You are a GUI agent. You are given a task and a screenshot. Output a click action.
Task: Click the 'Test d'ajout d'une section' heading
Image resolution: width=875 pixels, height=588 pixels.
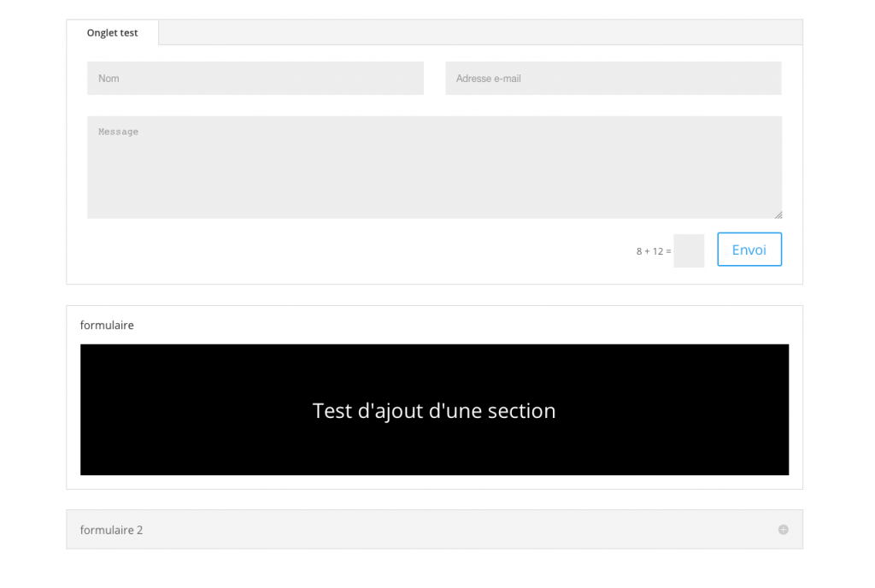[434, 410]
